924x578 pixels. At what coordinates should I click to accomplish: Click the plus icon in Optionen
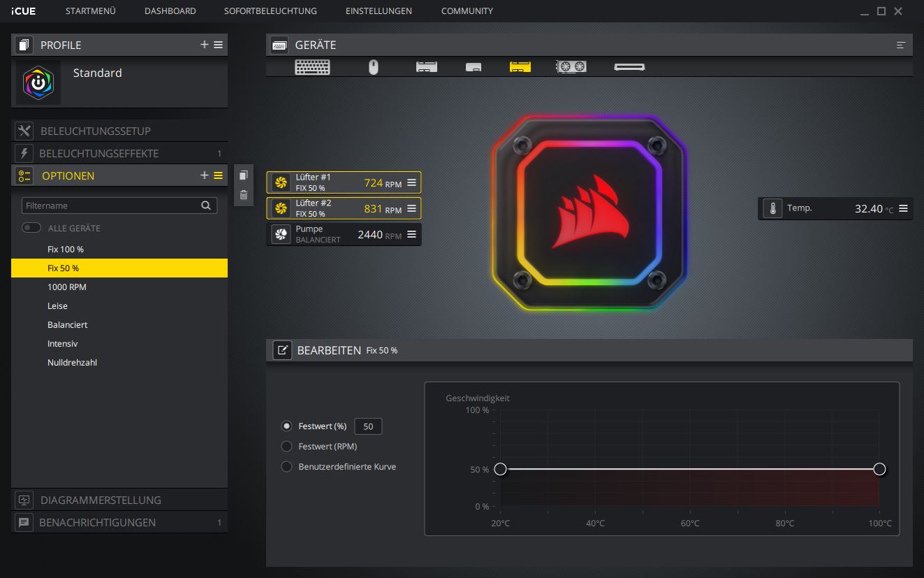click(x=204, y=175)
